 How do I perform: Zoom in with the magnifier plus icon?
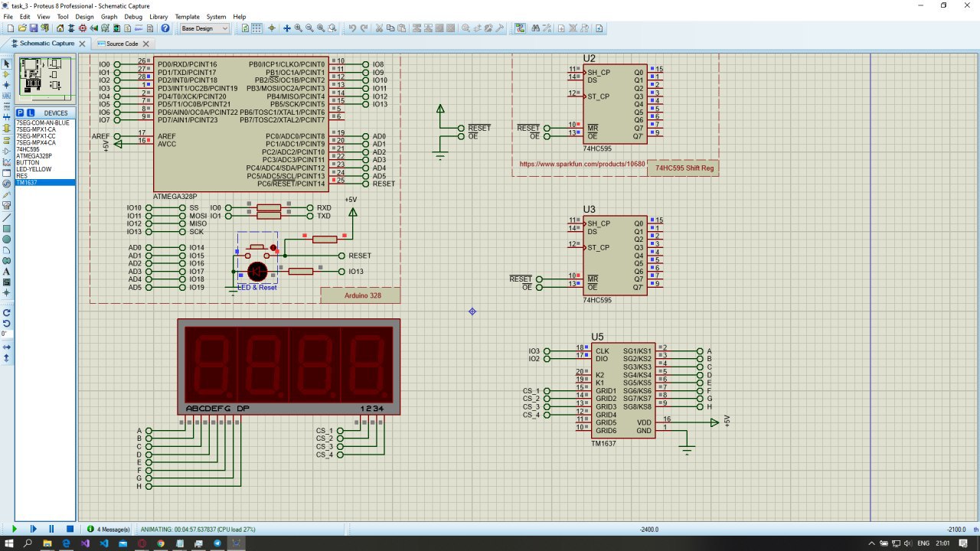[x=299, y=28]
